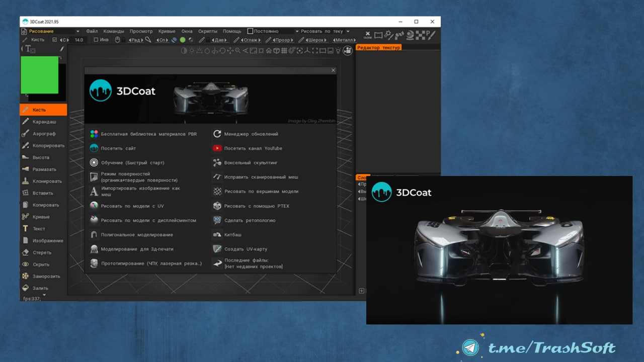This screenshot has width=644, height=362.
Task: Switch to Редактор текстур tab
Action: tap(379, 48)
